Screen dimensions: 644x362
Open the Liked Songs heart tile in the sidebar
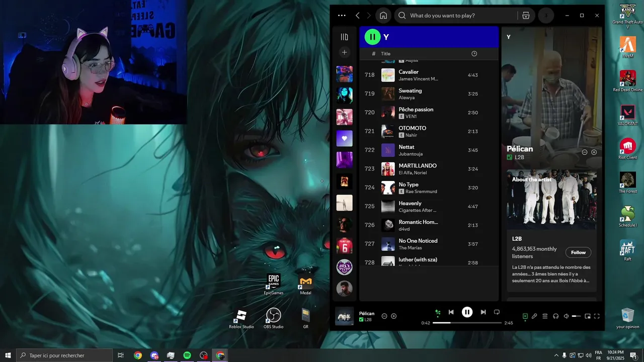click(x=344, y=138)
